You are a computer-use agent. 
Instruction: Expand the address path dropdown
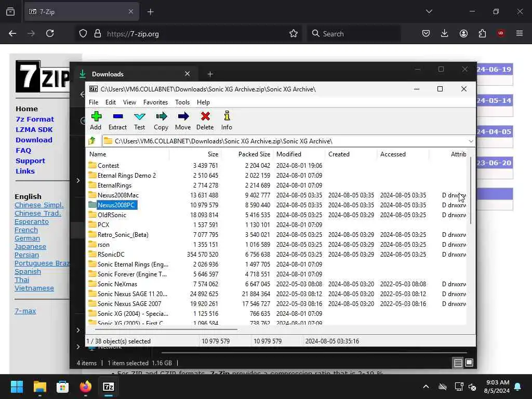pos(471,141)
